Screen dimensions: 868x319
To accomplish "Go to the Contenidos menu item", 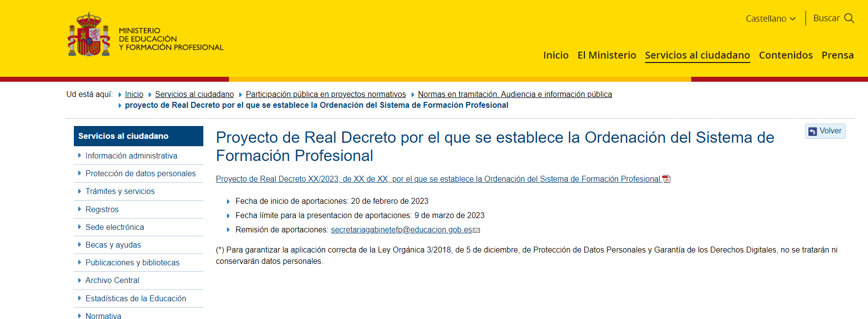I will click(785, 55).
